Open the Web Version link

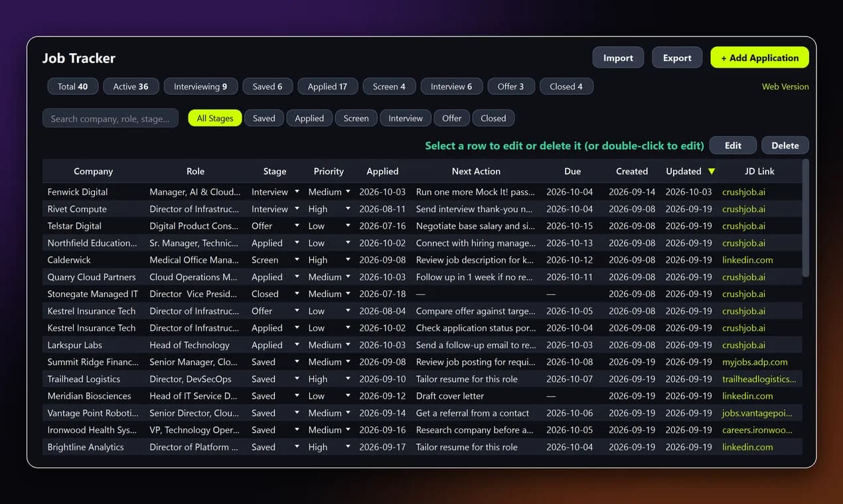785,87
